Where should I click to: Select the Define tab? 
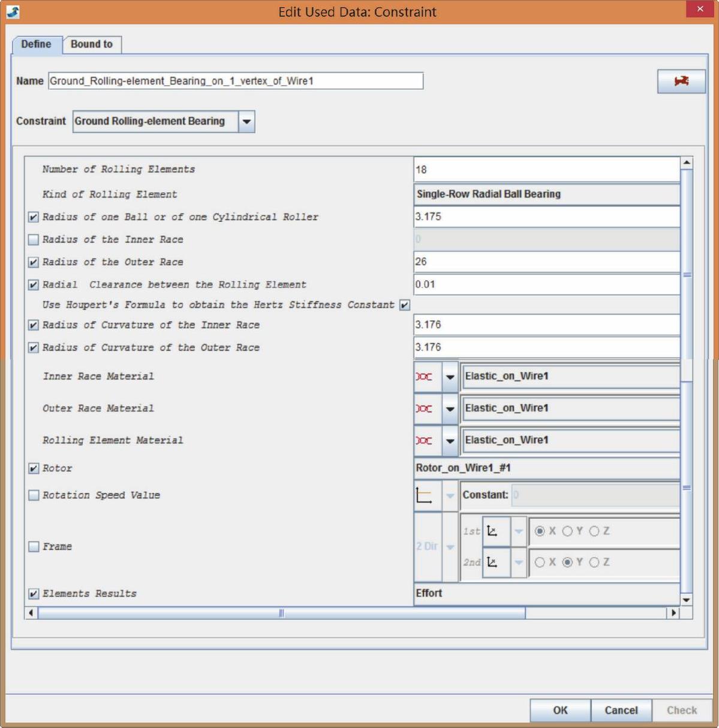click(36, 44)
